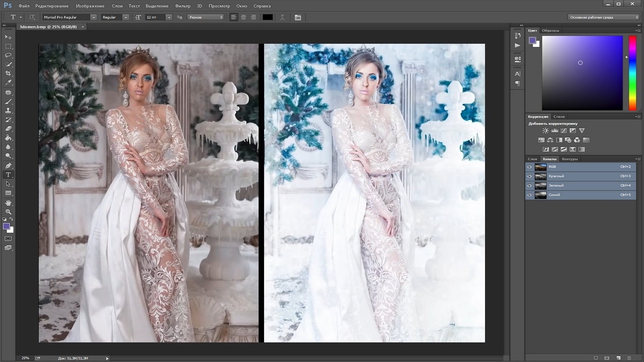Select the Pen tool
The height and width of the screenshot is (362, 644).
(8, 165)
